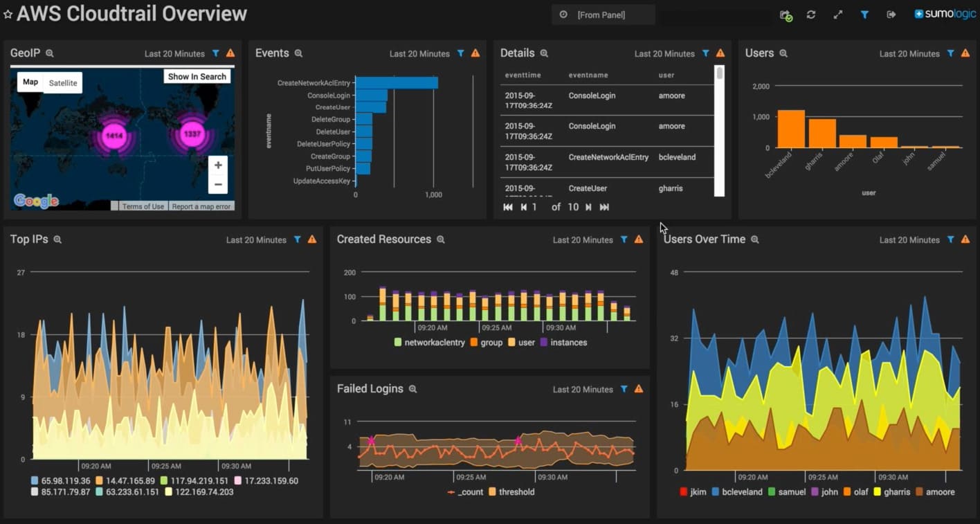Open Events panel Last 20 Minutes time range
This screenshot has width=980, height=524.
(419, 53)
